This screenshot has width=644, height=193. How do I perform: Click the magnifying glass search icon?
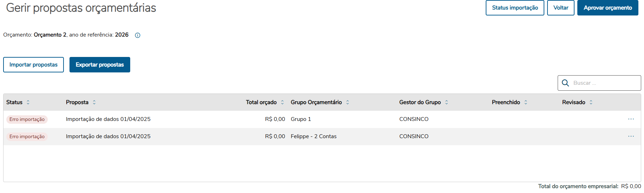tap(565, 83)
